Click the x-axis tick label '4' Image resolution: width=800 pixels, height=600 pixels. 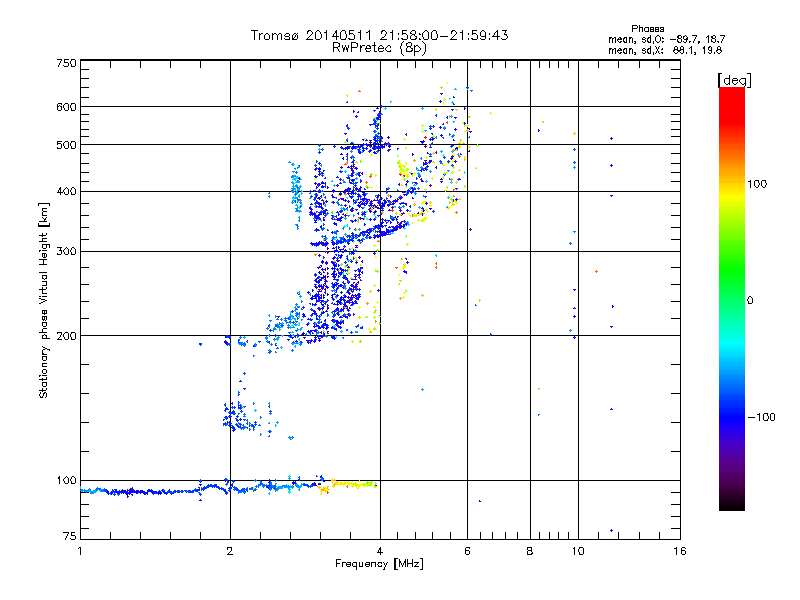[x=380, y=551]
